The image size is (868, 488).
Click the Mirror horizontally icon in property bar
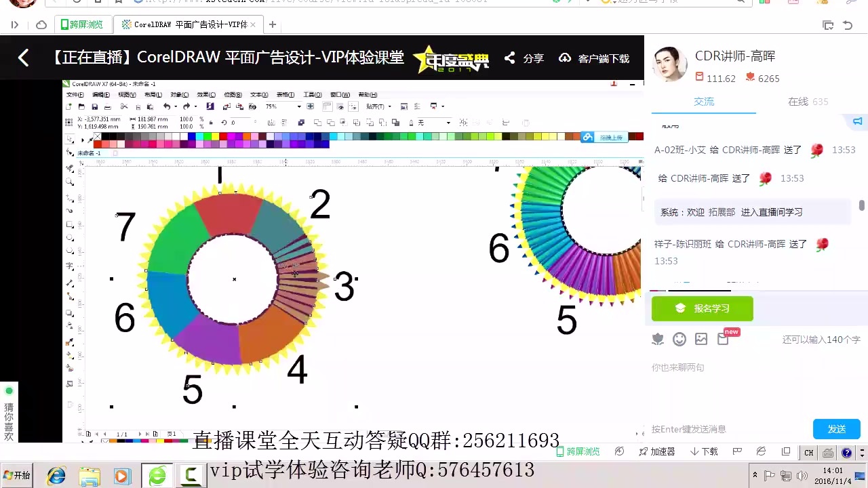[x=271, y=123]
